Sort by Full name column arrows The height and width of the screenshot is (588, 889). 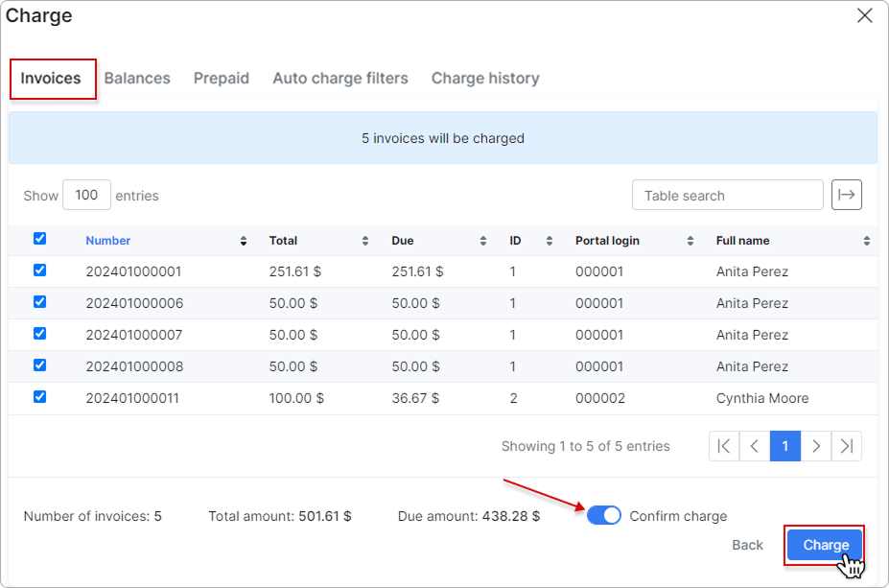(x=866, y=241)
